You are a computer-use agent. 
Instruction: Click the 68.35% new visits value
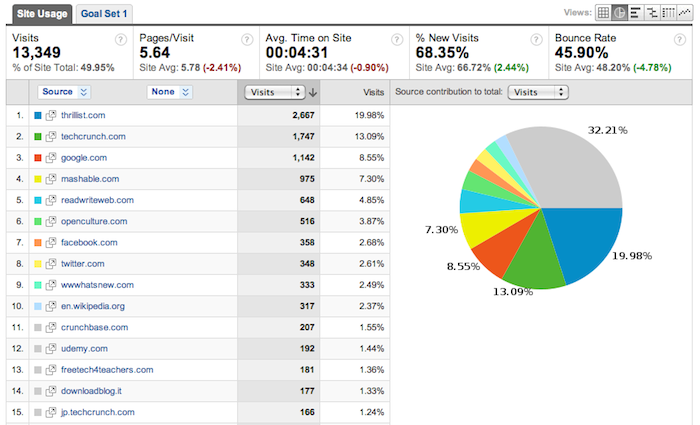click(442, 53)
